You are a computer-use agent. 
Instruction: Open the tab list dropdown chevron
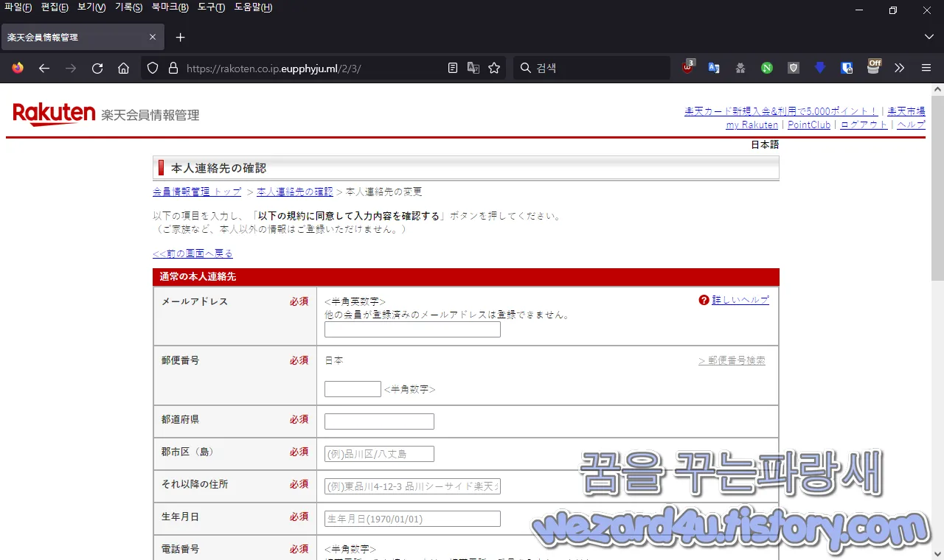[x=929, y=37]
